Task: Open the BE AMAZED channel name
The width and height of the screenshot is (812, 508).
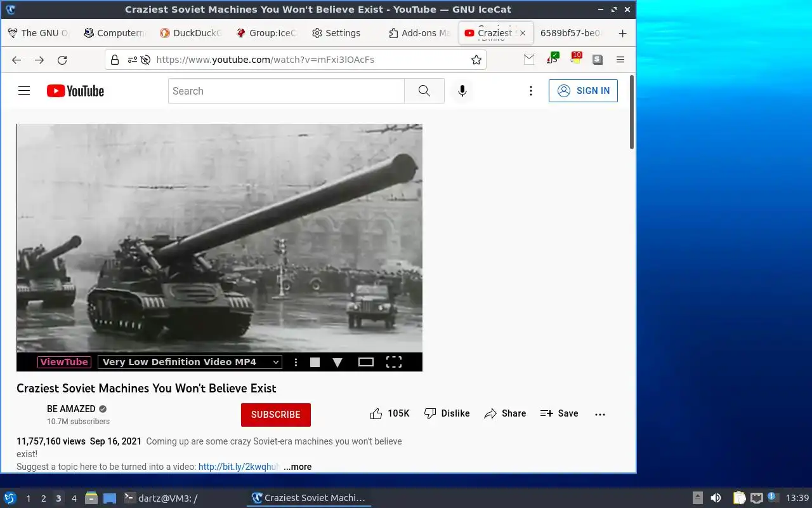Action: 71,409
